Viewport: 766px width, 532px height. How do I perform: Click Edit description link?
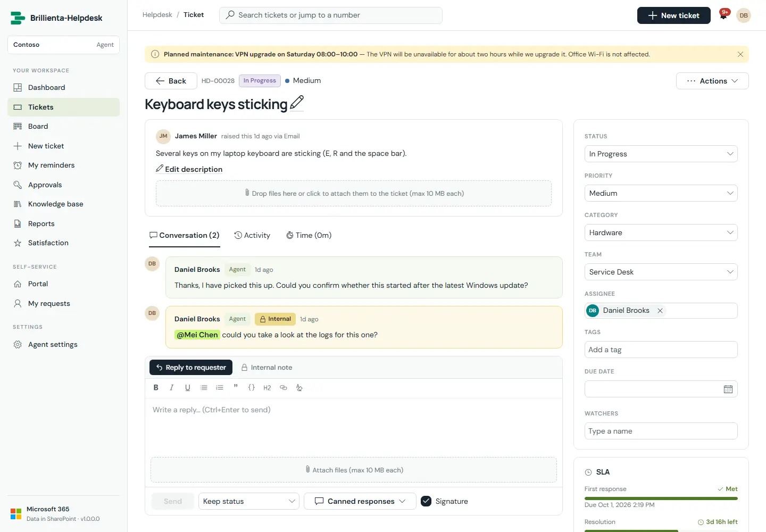point(189,169)
